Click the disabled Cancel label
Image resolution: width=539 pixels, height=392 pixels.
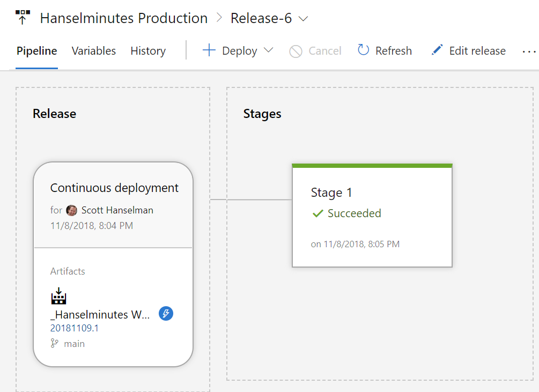tap(325, 51)
